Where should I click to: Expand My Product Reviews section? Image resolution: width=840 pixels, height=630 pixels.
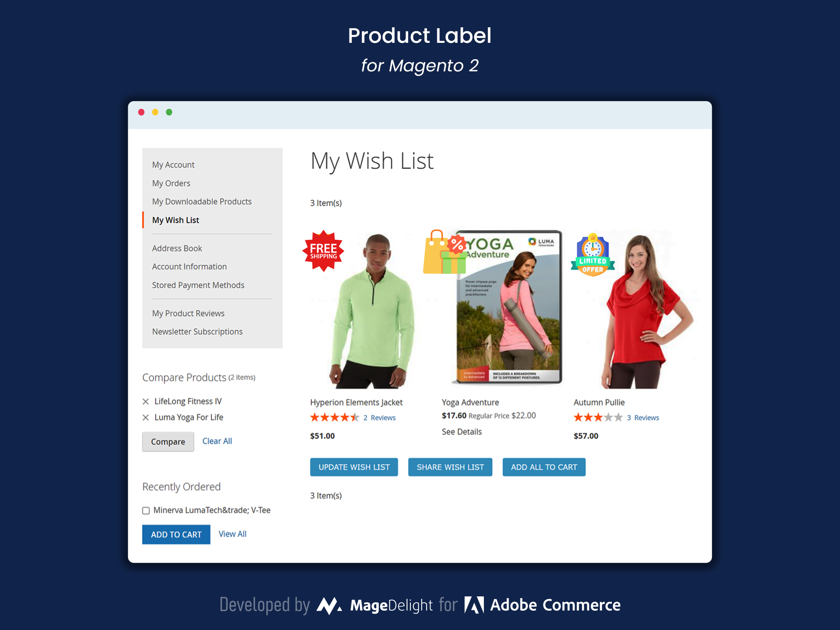[x=188, y=312]
